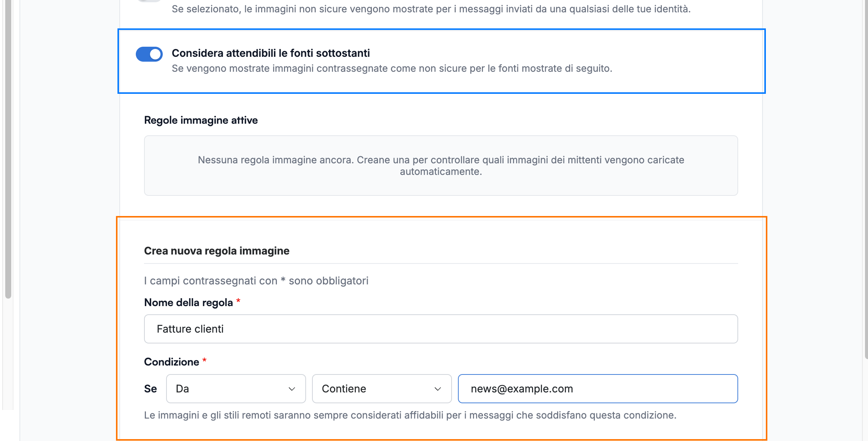Click the "Crea nuova regola immagine" heading
Image resolution: width=868 pixels, height=441 pixels.
pyautogui.click(x=217, y=251)
